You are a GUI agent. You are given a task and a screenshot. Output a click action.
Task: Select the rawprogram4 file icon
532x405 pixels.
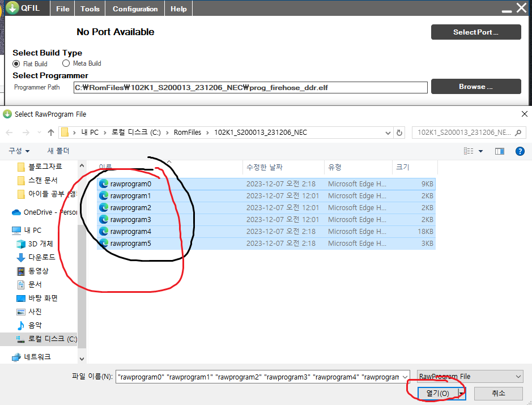104,231
